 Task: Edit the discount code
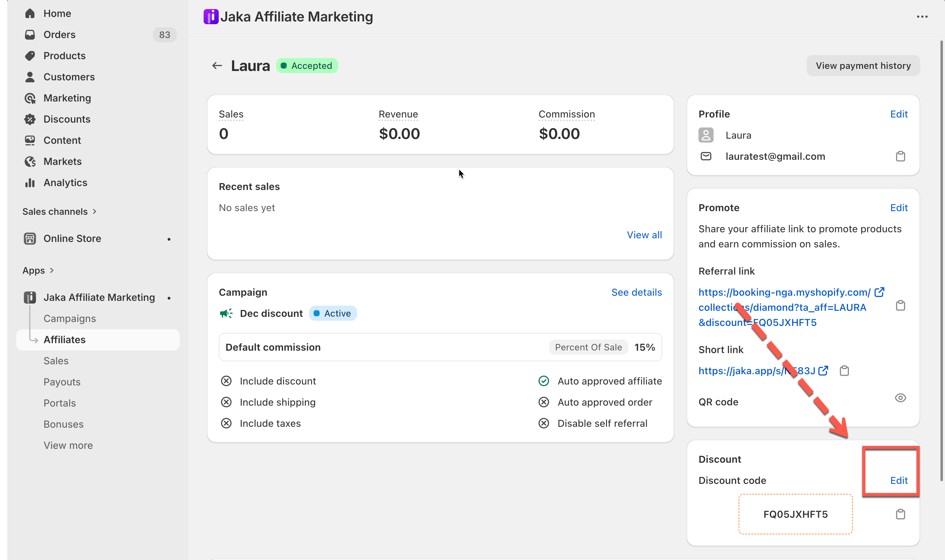pos(898,480)
